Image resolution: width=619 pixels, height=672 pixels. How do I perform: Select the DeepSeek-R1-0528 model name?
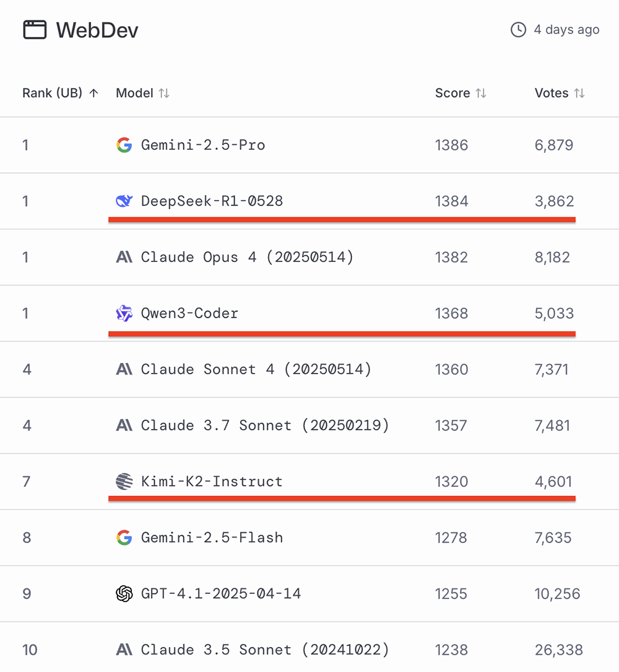(x=212, y=201)
